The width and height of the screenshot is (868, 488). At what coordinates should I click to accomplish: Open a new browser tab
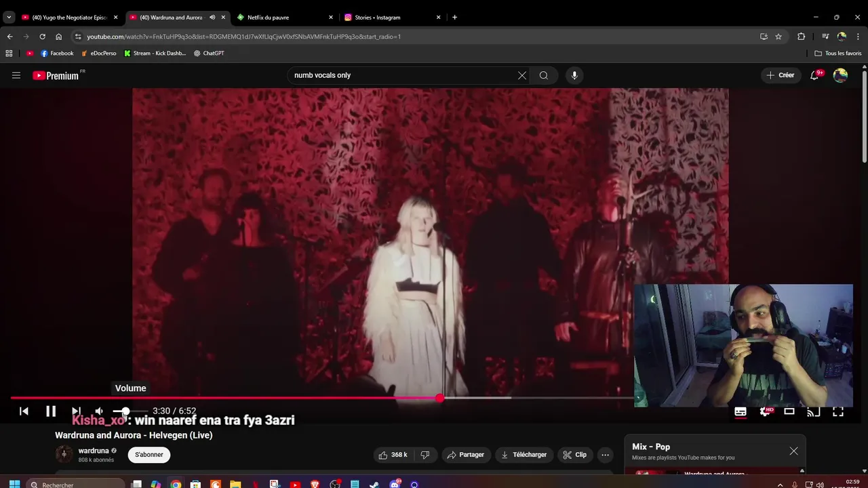coord(454,17)
